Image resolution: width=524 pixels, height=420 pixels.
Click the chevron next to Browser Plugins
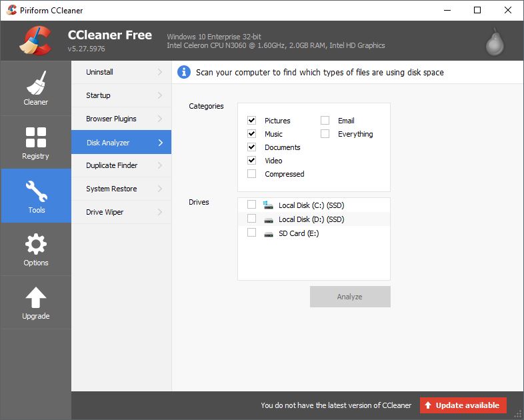[x=160, y=119]
